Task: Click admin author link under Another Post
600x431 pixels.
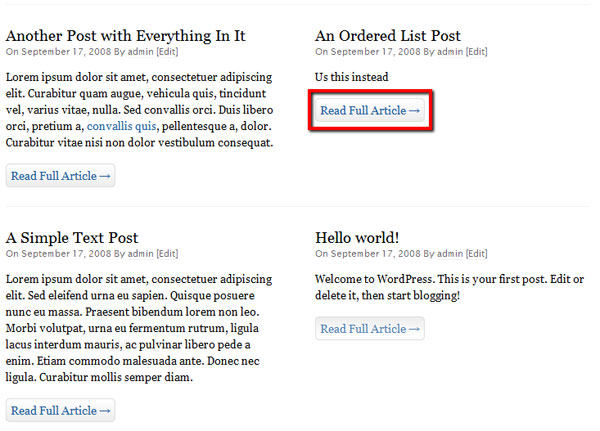Action: [x=140, y=52]
